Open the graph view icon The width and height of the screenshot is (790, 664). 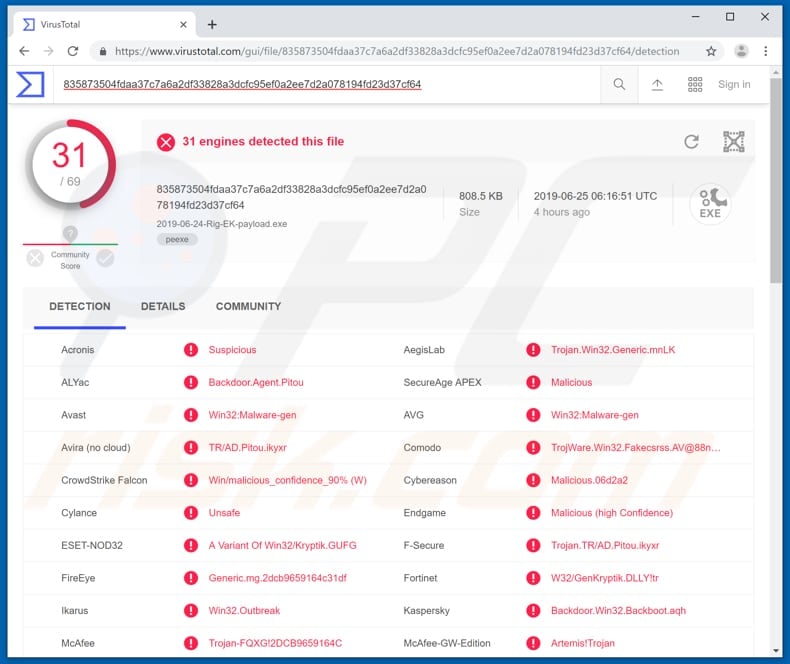[x=734, y=142]
